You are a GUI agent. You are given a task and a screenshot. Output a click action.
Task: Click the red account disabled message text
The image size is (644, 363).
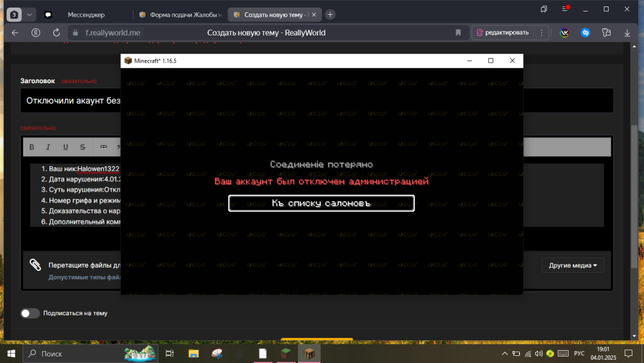click(321, 181)
